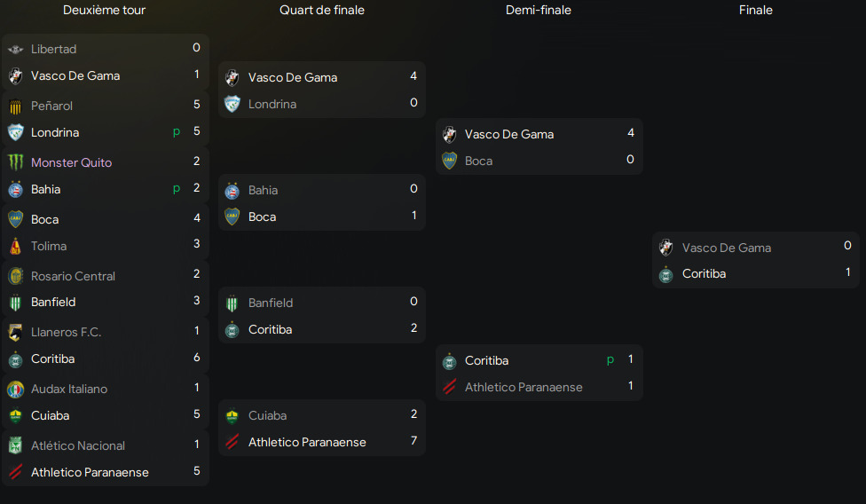Click the Libertad club crest icon
This screenshot has height=504, width=866.
15,49
